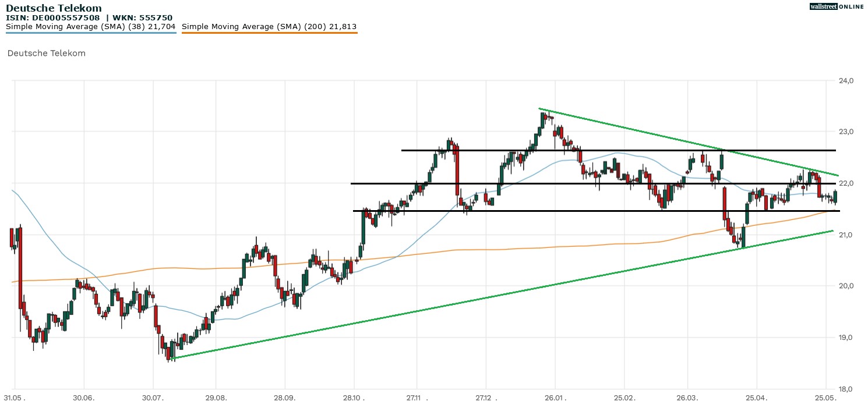Click the 28.10. date axis label
This screenshot has width=868, height=401.
tap(354, 396)
